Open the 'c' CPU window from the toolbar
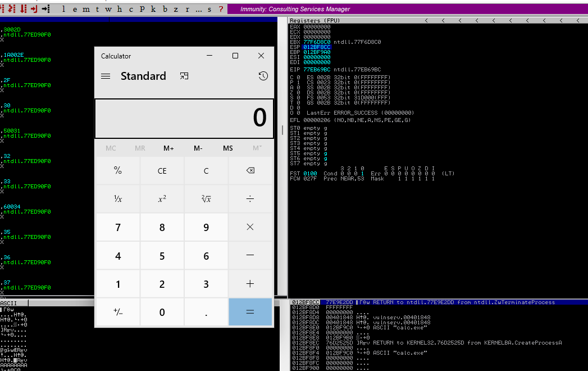 pyautogui.click(x=131, y=9)
